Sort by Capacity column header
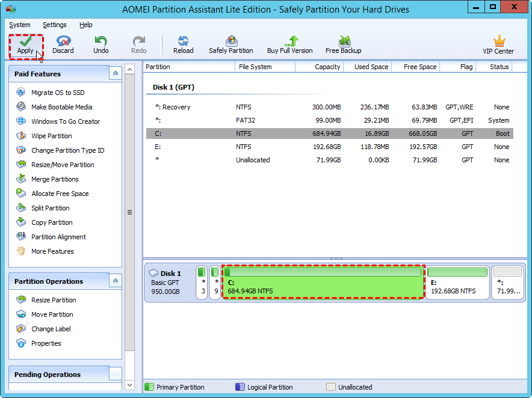Screen dimensions: 532x398 click(x=320, y=67)
